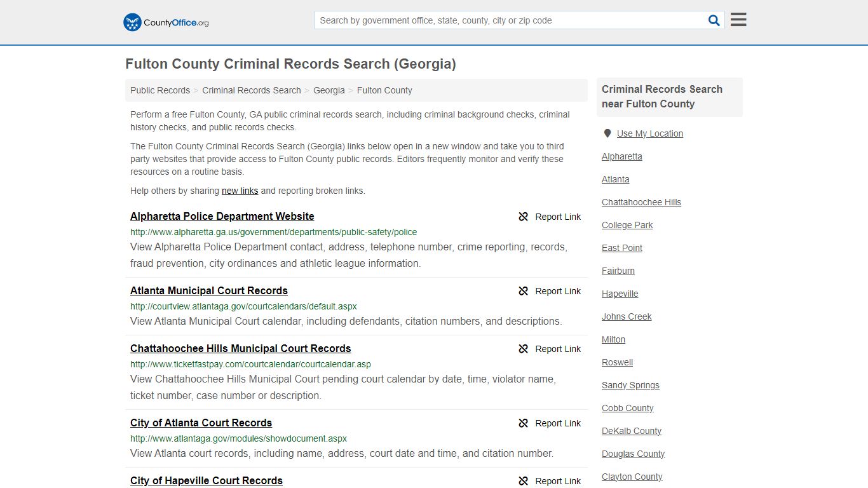Open the hamburger menu icon
Viewport: 868px width, 488px height.
click(x=738, y=20)
